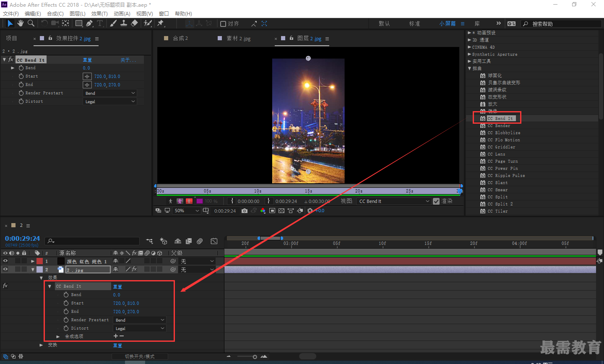The width and height of the screenshot is (604, 364).
Task: Switch to the 素材 2.jpg footage tab
Action: click(x=238, y=38)
